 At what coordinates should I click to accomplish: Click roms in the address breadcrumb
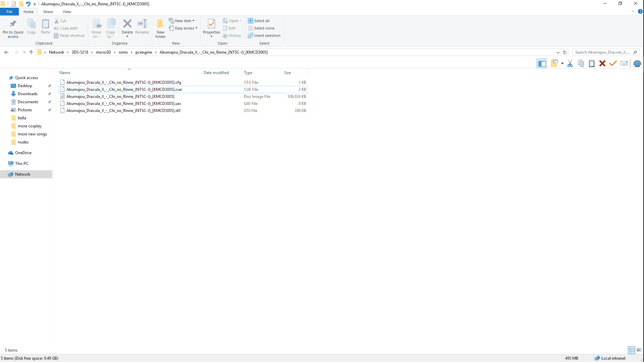click(x=123, y=52)
